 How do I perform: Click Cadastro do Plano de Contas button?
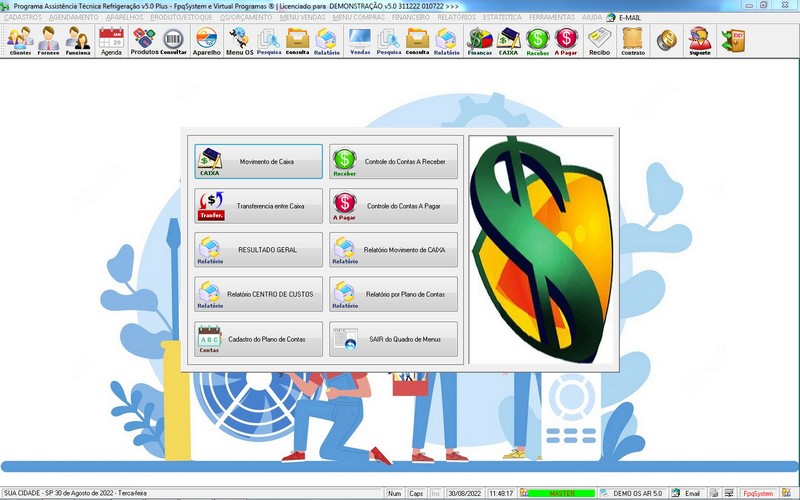(x=258, y=339)
